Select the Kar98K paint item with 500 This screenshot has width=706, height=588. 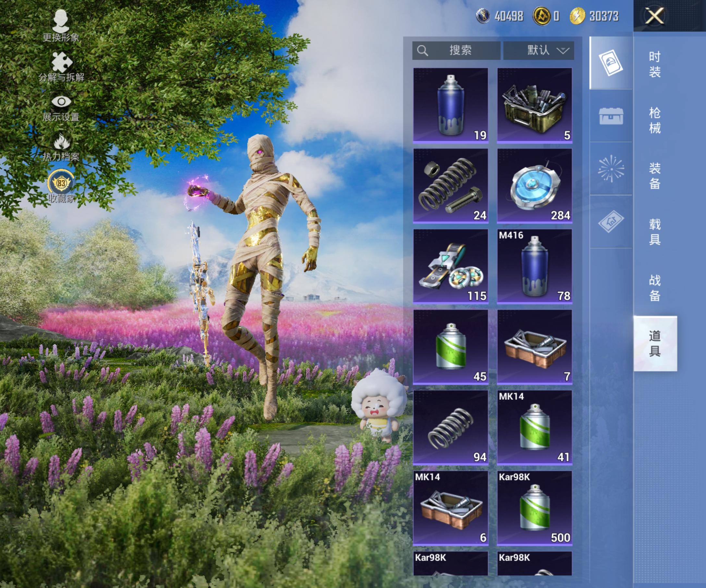[x=534, y=508]
